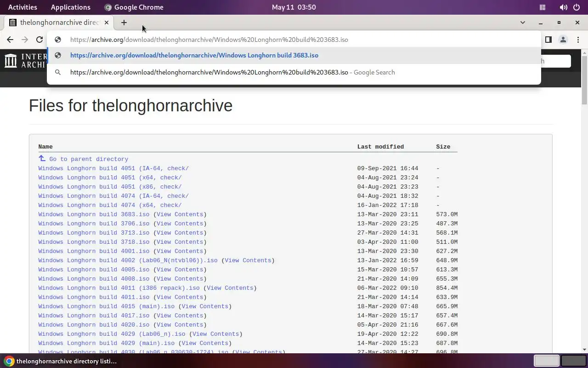Toggle the Chrome side panel icon
The height and width of the screenshot is (368, 588).
click(548, 40)
